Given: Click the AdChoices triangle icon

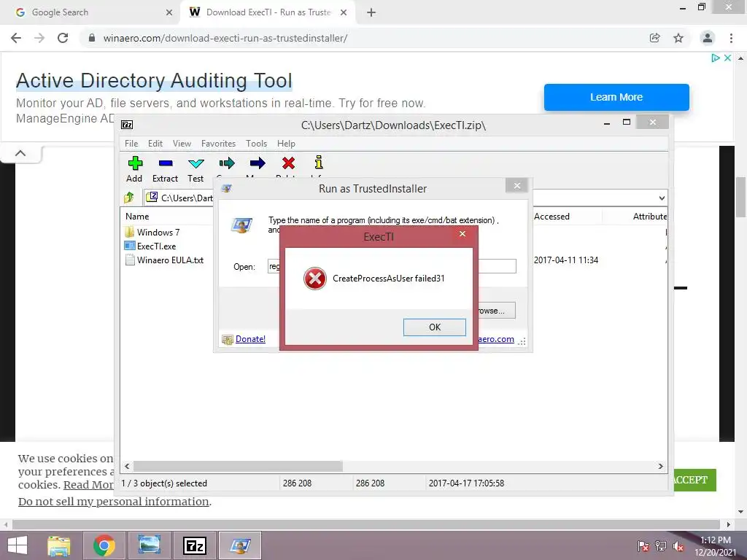Looking at the screenshot, I should coord(715,58).
